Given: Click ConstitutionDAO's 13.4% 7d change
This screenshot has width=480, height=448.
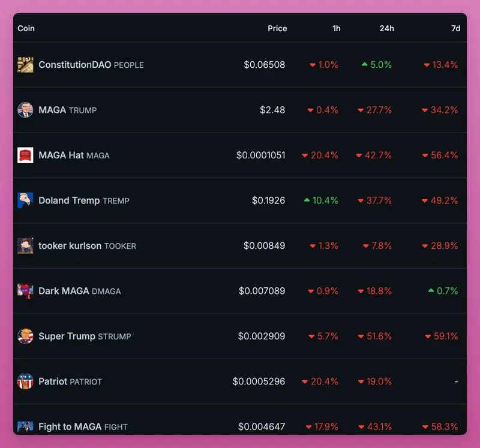Looking at the screenshot, I should [x=441, y=65].
